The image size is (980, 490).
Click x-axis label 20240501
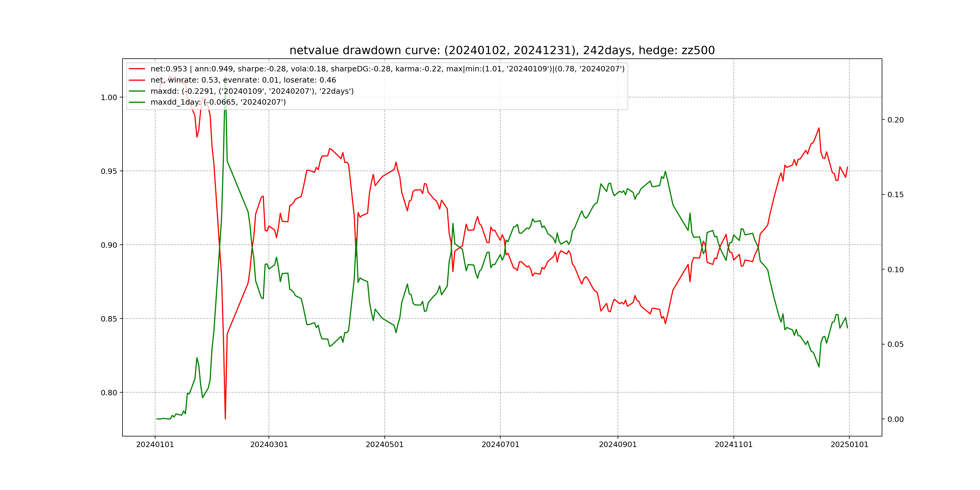[x=385, y=445]
